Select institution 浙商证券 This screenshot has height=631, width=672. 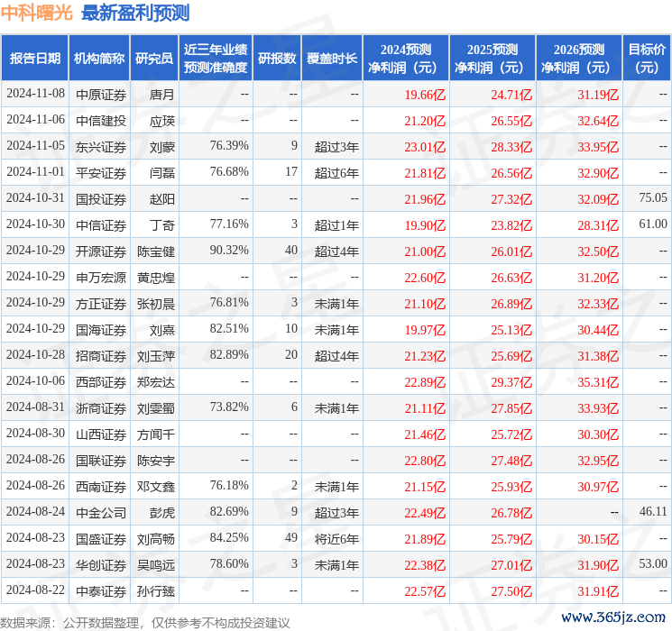click(x=101, y=408)
